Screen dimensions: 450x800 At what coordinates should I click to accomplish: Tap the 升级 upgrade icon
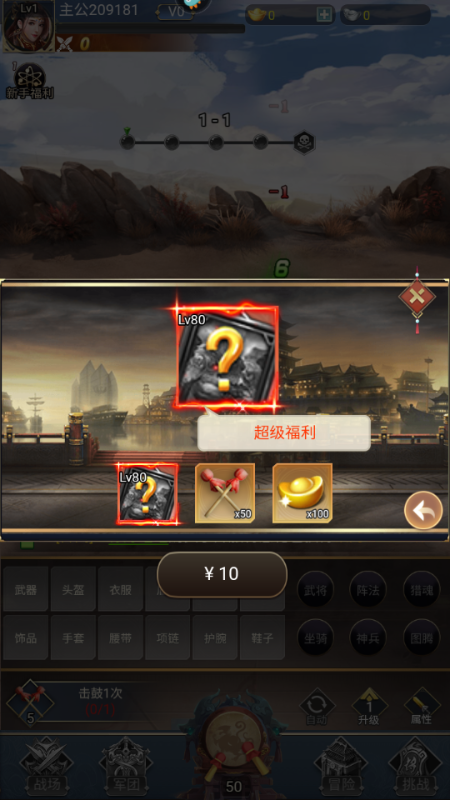370,707
